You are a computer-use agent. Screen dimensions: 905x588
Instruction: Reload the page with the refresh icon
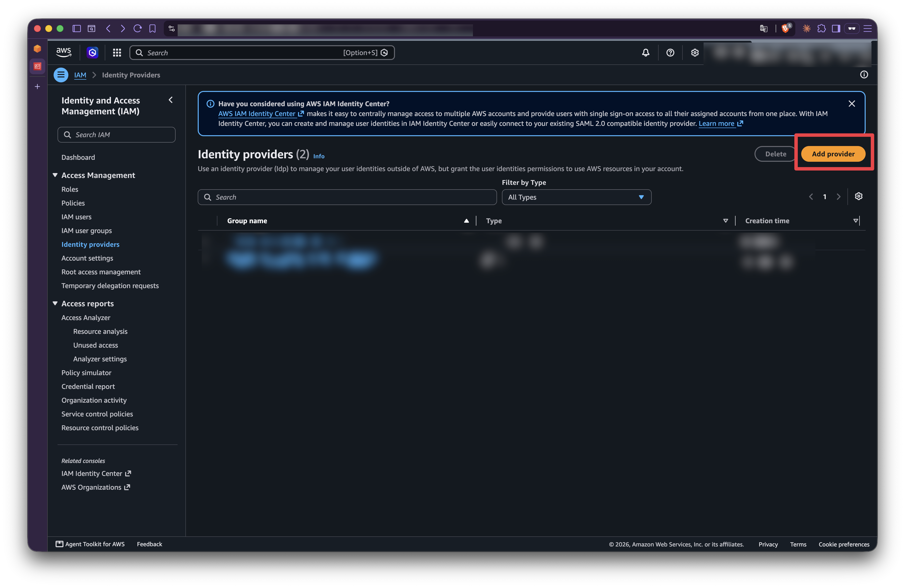pyautogui.click(x=138, y=29)
